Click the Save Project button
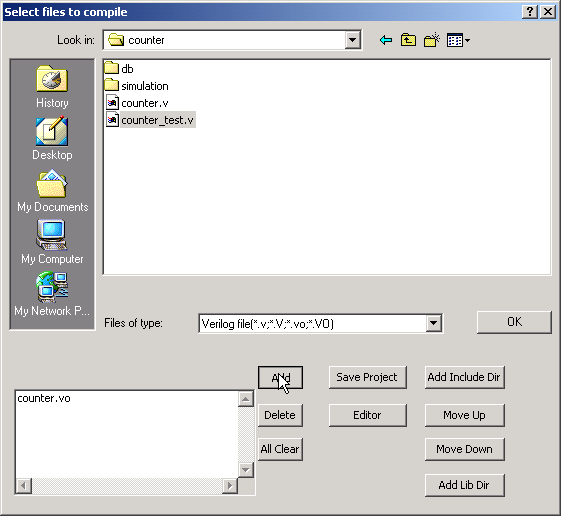Screen dimensions: 561x516 367,377
